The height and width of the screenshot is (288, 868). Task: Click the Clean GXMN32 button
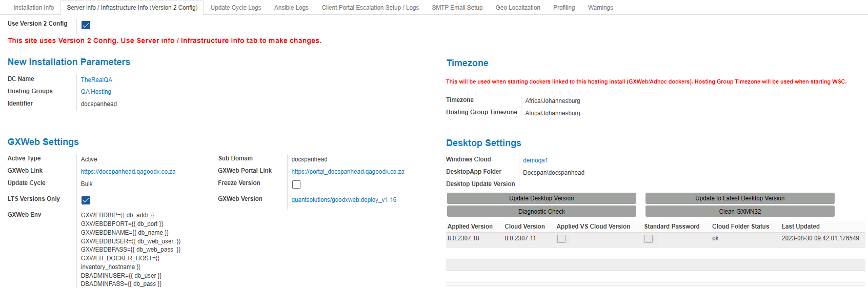(739, 212)
